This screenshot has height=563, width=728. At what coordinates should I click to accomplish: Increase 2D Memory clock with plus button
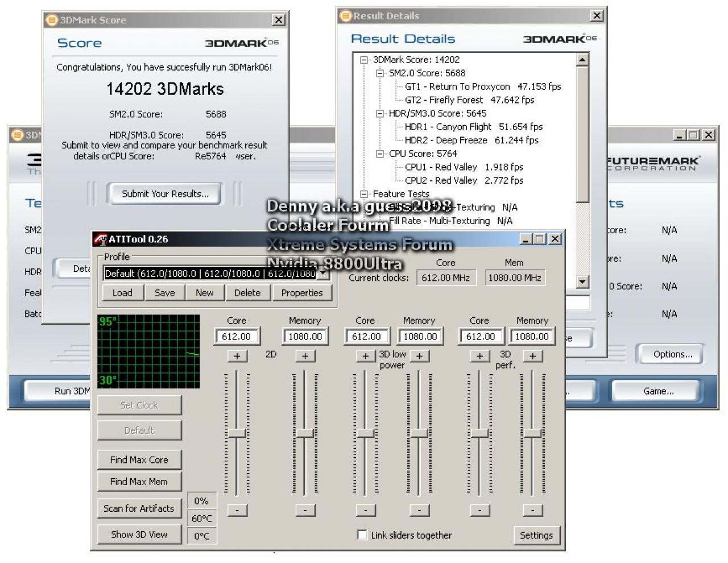305,356
